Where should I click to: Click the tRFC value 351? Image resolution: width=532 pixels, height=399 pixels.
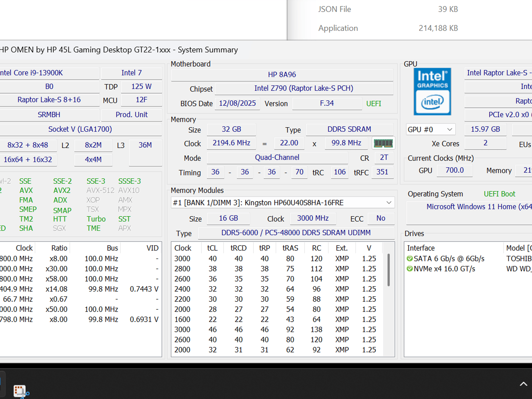click(382, 172)
